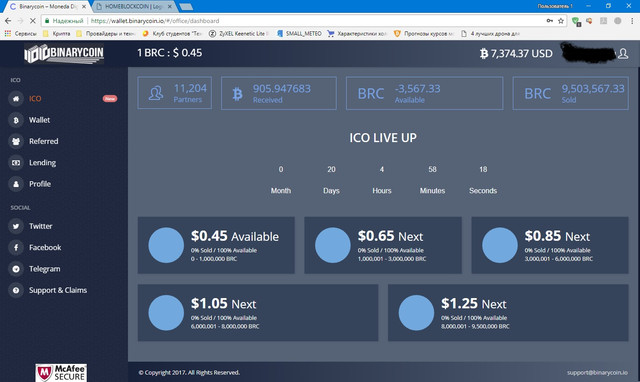Viewport: 640px width, 382px height.
Task: Click the BRC -3,567.33 Available box
Action: point(424,93)
